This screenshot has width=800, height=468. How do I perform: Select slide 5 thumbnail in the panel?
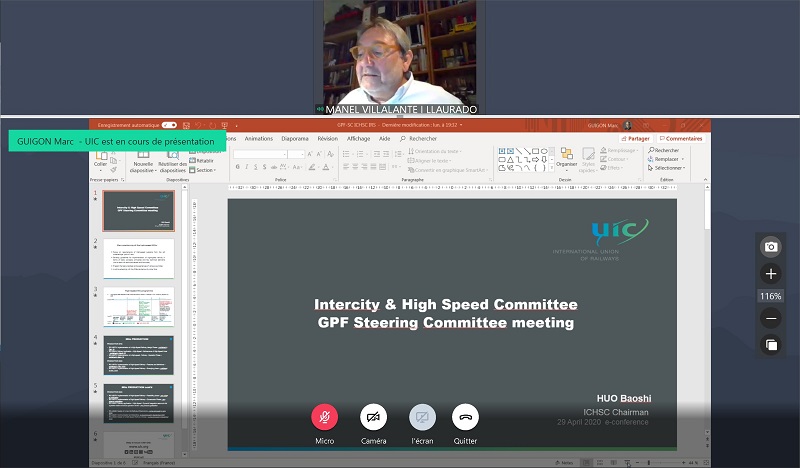(x=139, y=403)
